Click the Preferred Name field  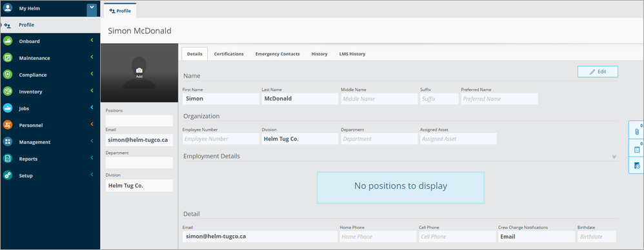[x=499, y=99]
